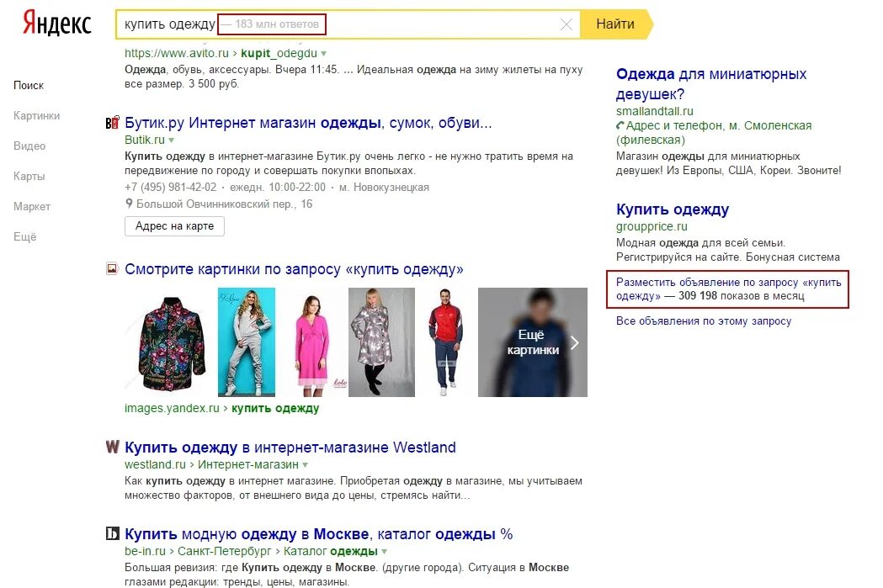This screenshot has width=883, height=588.
Task: Open the Купить одежду groupprice ad title
Action: click(673, 209)
